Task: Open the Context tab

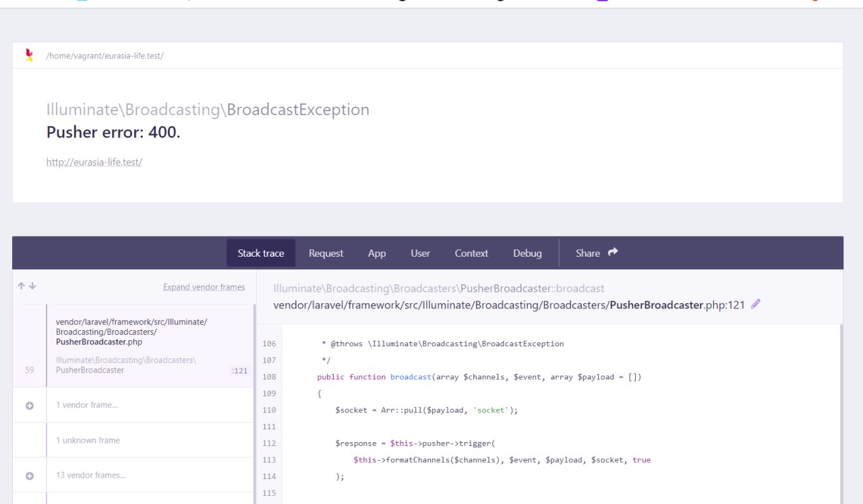Action: [471, 253]
